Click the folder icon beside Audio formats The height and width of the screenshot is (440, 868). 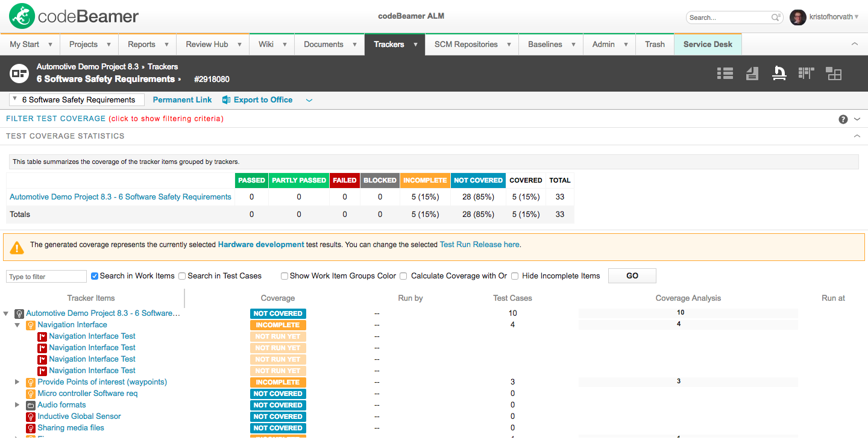[x=31, y=405]
